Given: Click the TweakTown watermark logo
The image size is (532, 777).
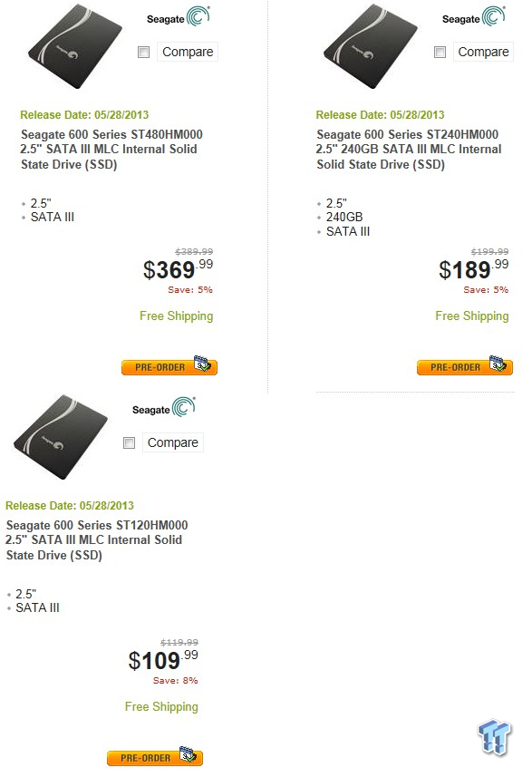Looking at the screenshot, I should (494, 737).
